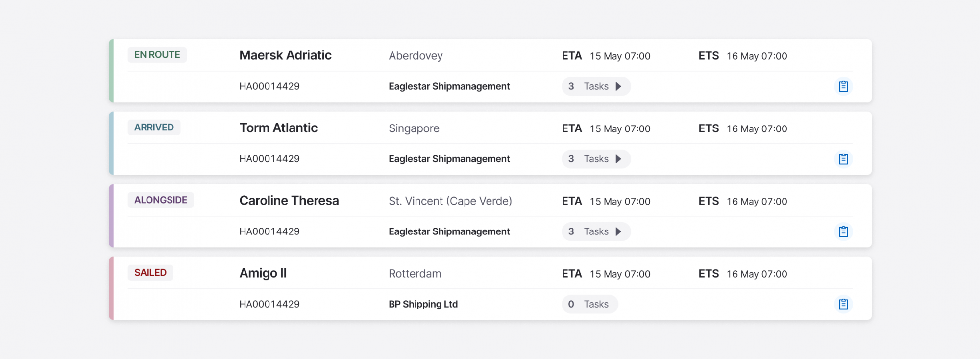The image size is (980, 359).
Task: Open the Caroline Theresa vessel name
Action: (289, 201)
